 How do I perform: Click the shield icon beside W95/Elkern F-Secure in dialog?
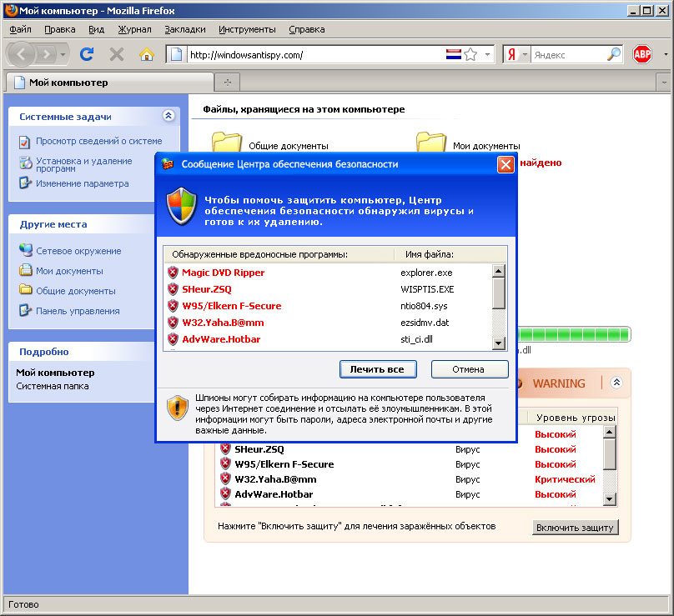point(173,306)
